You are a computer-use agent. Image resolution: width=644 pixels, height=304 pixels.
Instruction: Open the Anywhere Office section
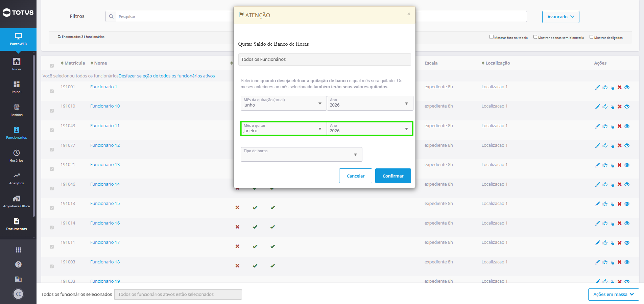coord(17,201)
